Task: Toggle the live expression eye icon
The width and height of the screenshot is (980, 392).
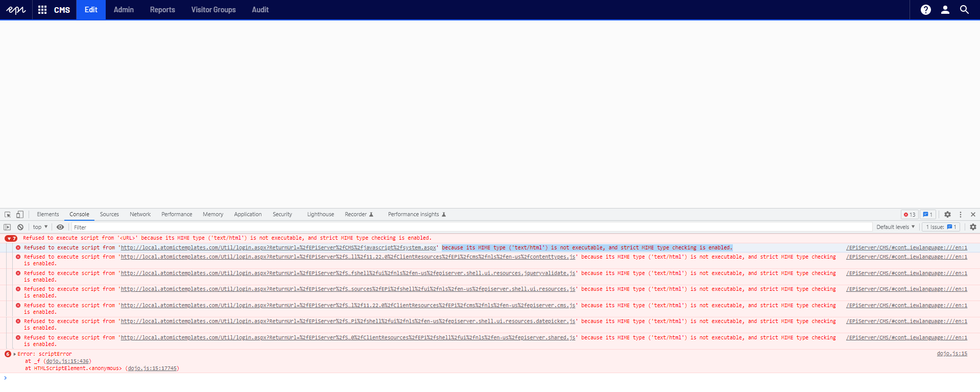Action: [x=60, y=227]
